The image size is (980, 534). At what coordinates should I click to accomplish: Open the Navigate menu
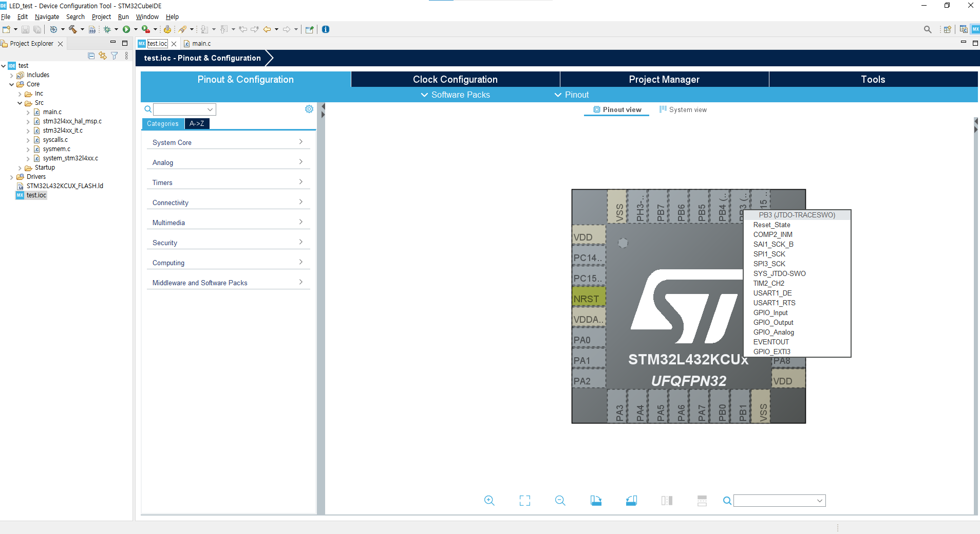point(47,17)
